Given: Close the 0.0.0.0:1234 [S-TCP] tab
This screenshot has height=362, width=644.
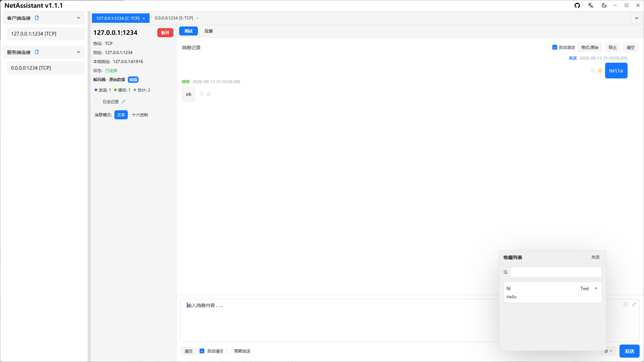Looking at the screenshot, I should click(198, 18).
